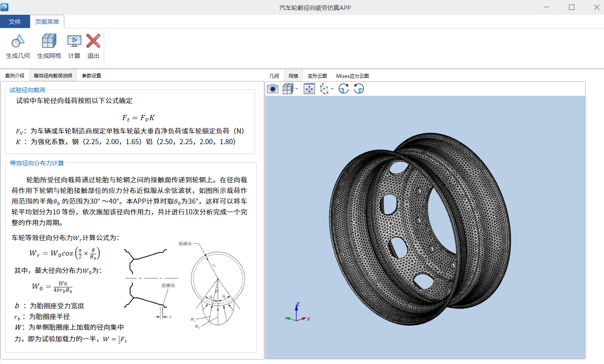604x364 pixels.
Task: Open the 文件 file menu
Action: tap(15, 22)
